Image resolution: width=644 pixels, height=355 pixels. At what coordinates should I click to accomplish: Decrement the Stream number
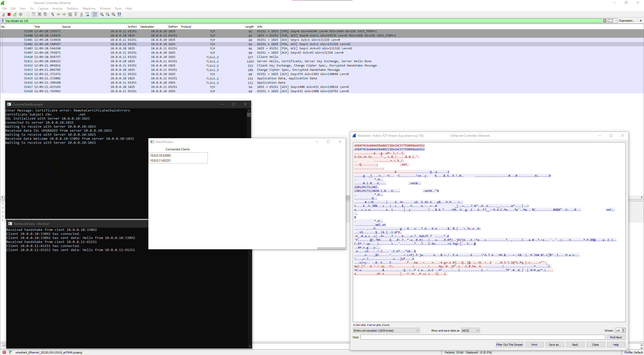pos(623,332)
